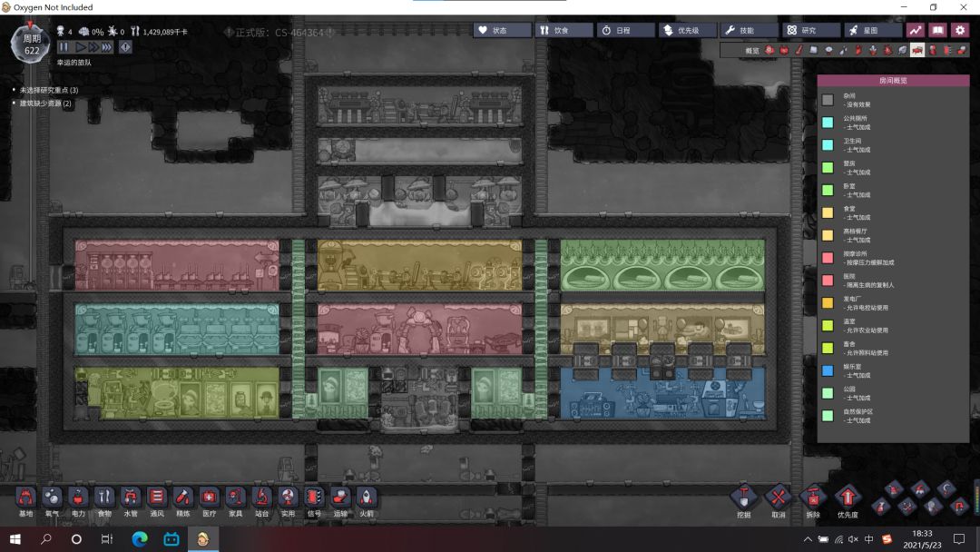Screen dimensions: 980x552
Task: Click the cycle 622 clock
Action: pos(31,44)
